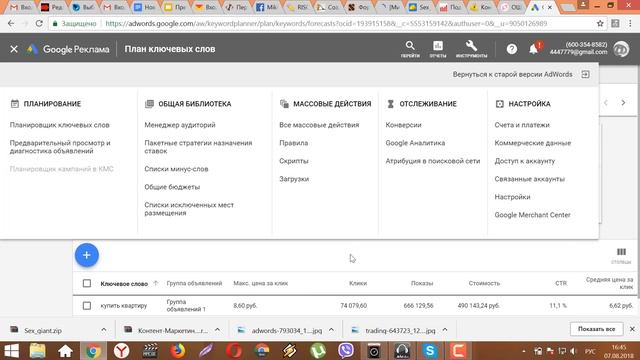Open Google Аналитика link
The image size is (640, 360).
coord(415,143)
